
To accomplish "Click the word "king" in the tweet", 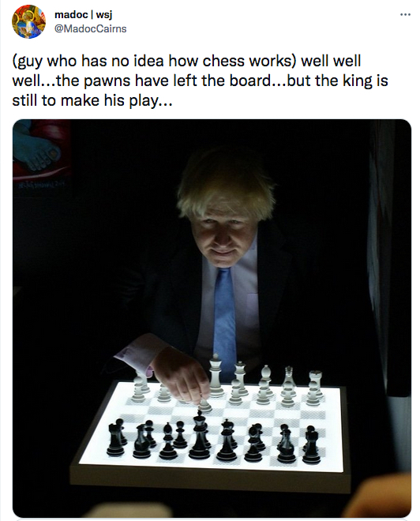I will tap(358, 81).
